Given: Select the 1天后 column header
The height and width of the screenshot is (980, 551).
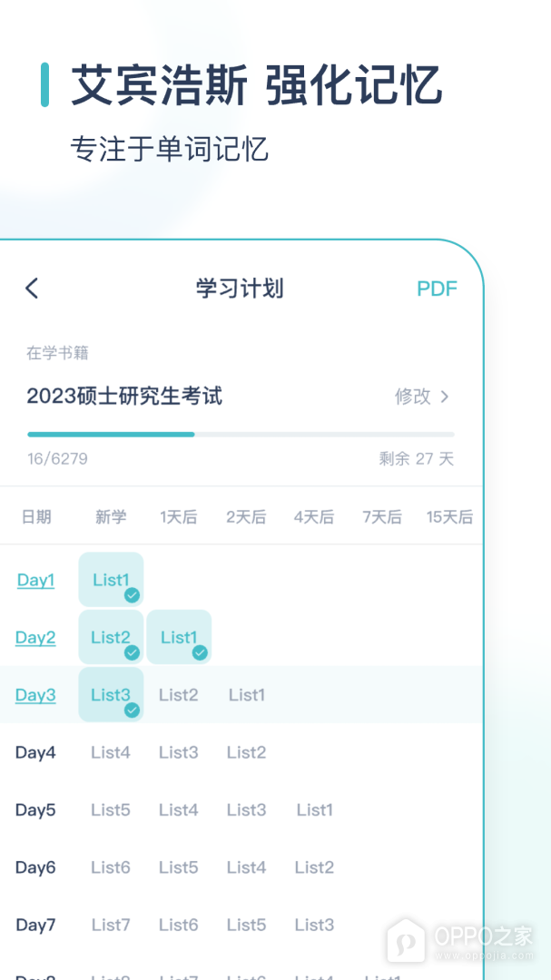Looking at the screenshot, I should pyautogui.click(x=179, y=517).
